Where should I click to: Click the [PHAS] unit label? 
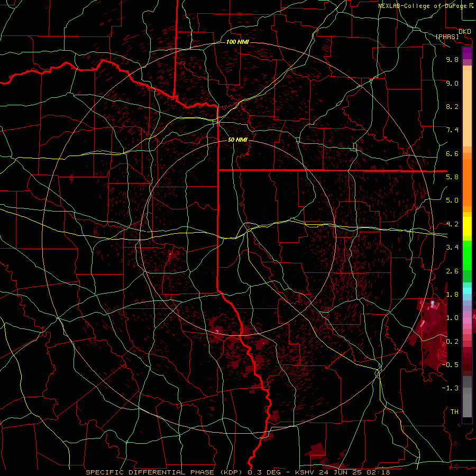click(x=447, y=36)
